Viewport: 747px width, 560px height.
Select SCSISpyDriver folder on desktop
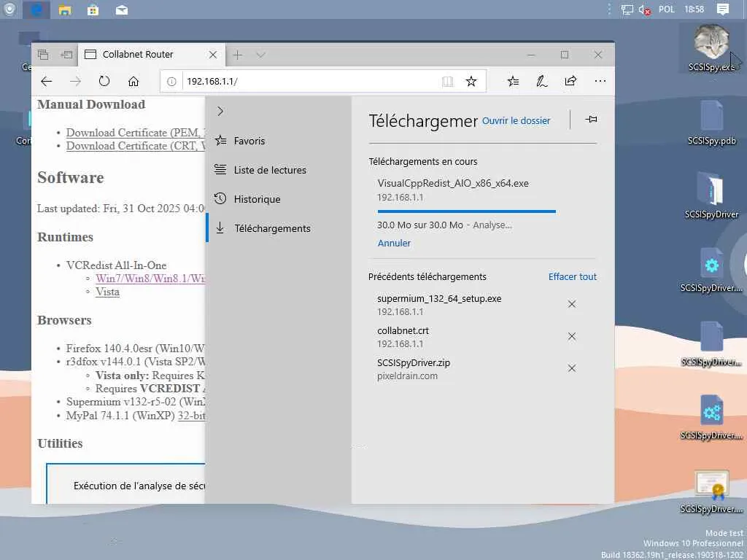pyautogui.click(x=712, y=195)
